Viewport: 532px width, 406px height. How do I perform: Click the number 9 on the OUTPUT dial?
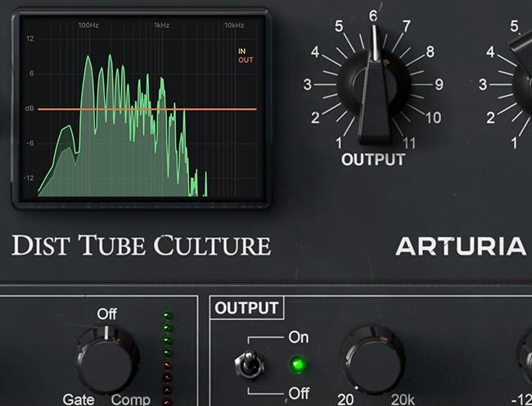(439, 84)
